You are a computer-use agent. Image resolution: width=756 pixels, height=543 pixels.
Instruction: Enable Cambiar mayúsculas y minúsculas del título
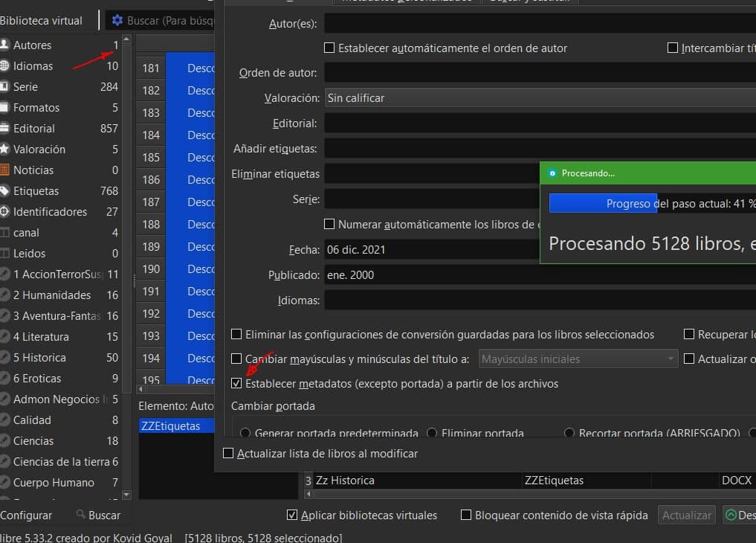pyautogui.click(x=236, y=359)
